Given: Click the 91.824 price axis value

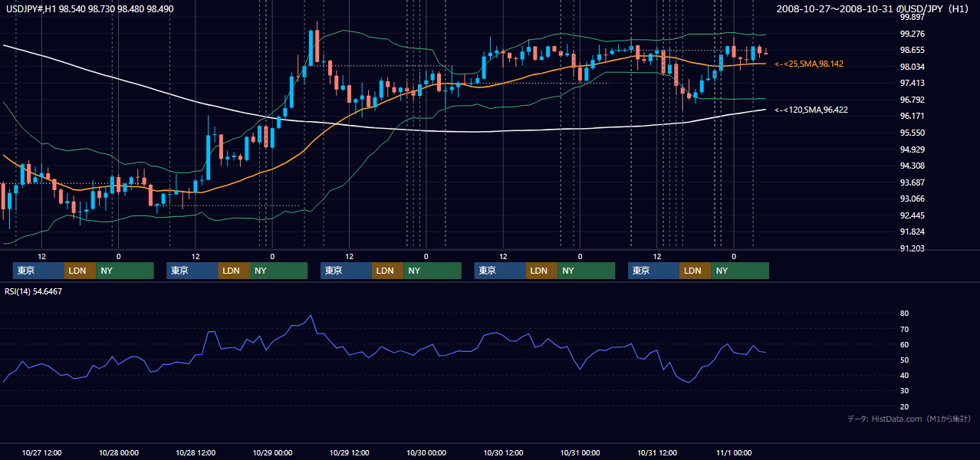Looking at the screenshot, I should click(x=911, y=232).
